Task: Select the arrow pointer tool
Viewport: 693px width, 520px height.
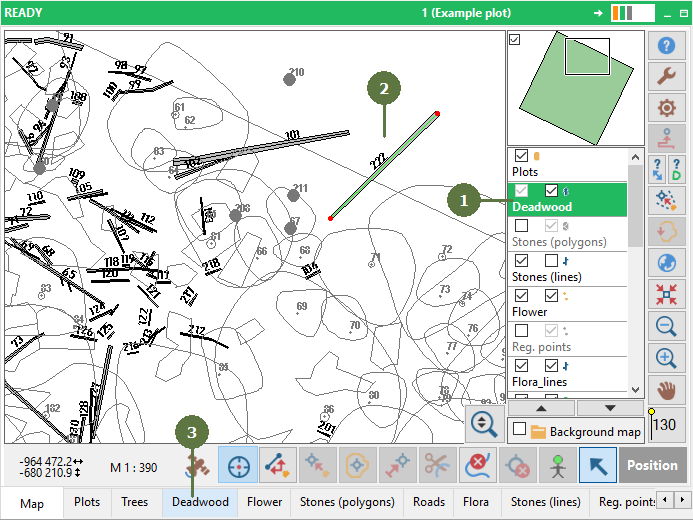Action: pos(598,465)
